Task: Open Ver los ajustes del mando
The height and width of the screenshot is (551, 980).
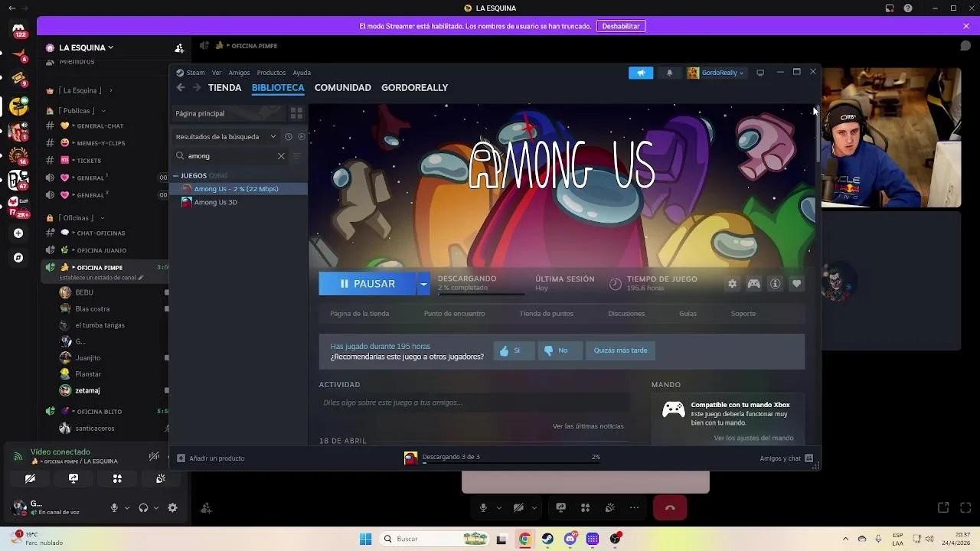Action: coord(753,438)
